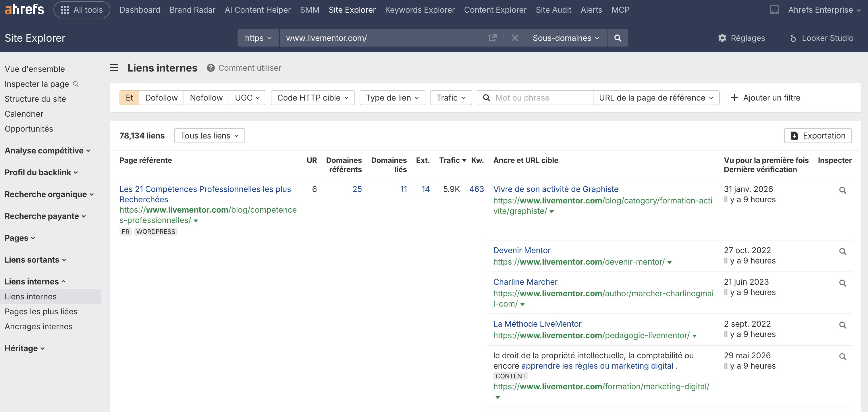The height and width of the screenshot is (412, 868).
Task: Click the 25 referring domains value
Action: tap(357, 189)
